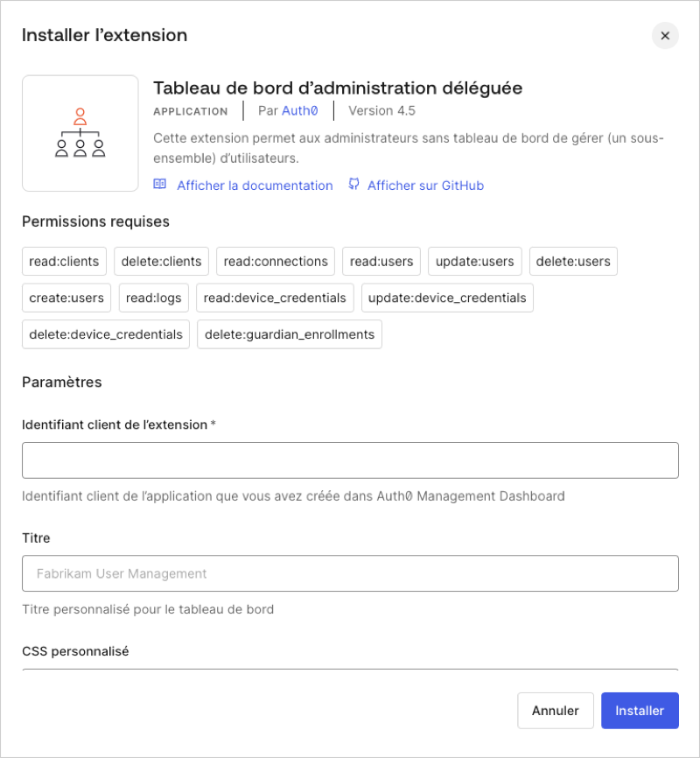Image resolution: width=700 pixels, height=758 pixels.
Task: Click the GitHub octocat icon
Action: point(353,185)
